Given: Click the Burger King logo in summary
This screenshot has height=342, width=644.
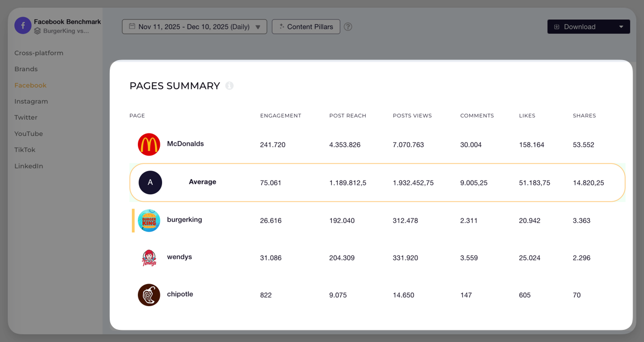Looking at the screenshot, I should pos(148,220).
